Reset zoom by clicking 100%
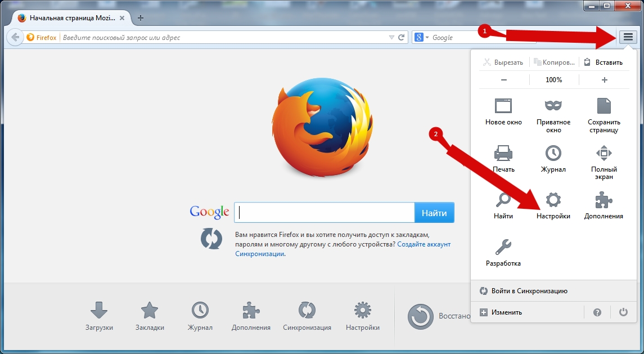The width and height of the screenshot is (644, 354). point(553,80)
